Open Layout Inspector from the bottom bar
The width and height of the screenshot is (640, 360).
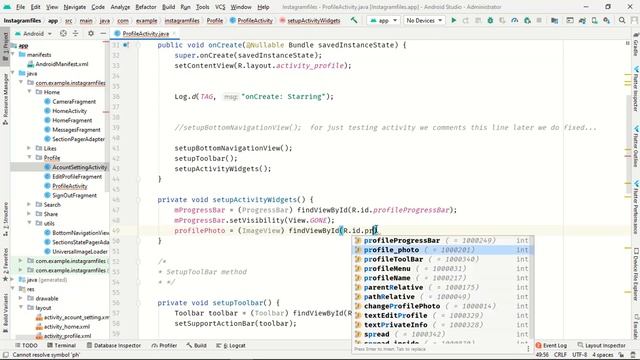(602, 345)
